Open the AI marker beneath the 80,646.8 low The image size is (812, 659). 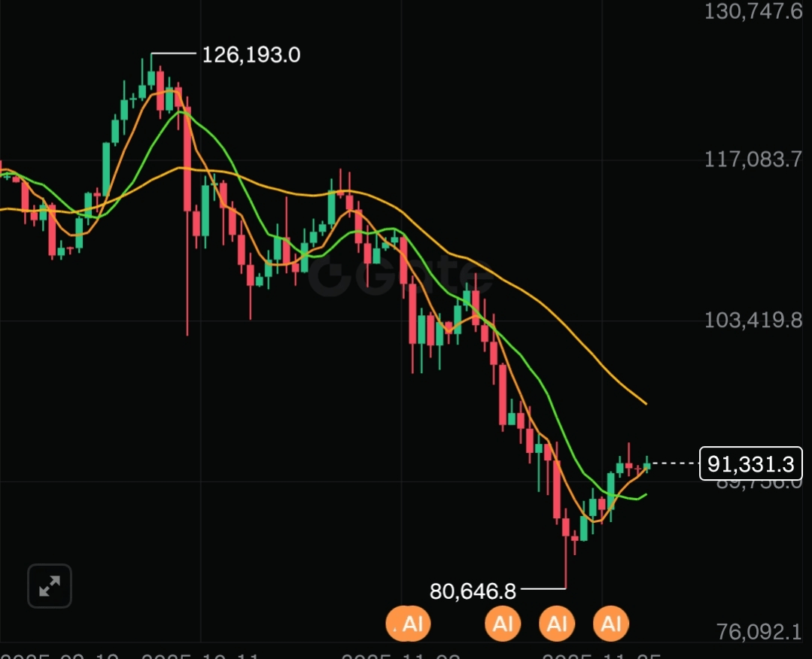point(557,624)
